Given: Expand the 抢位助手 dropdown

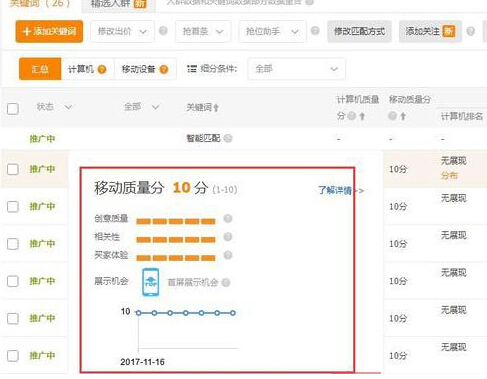Looking at the screenshot, I should (x=272, y=31).
